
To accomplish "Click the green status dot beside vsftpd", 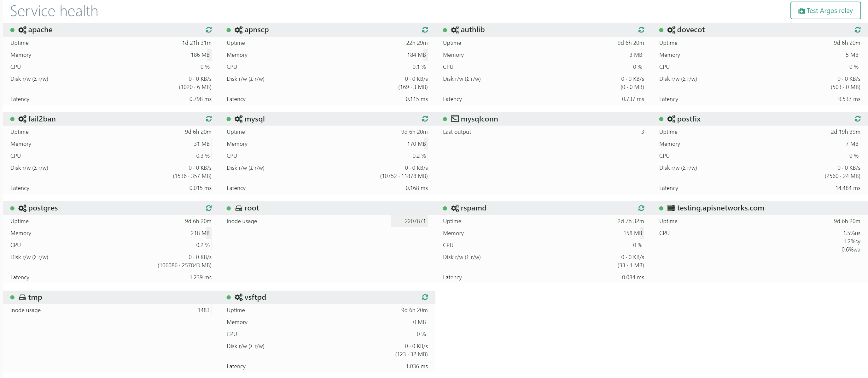I will tap(229, 298).
